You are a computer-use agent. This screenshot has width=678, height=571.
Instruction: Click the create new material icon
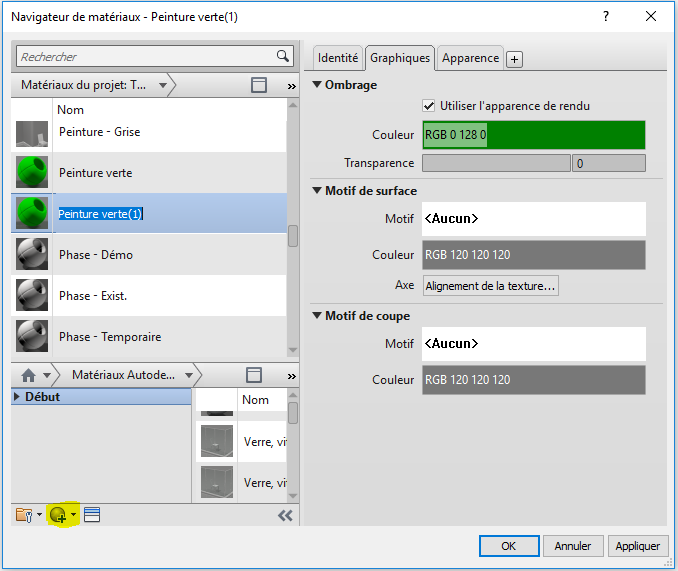pyautogui.click(x=58, y=515)
